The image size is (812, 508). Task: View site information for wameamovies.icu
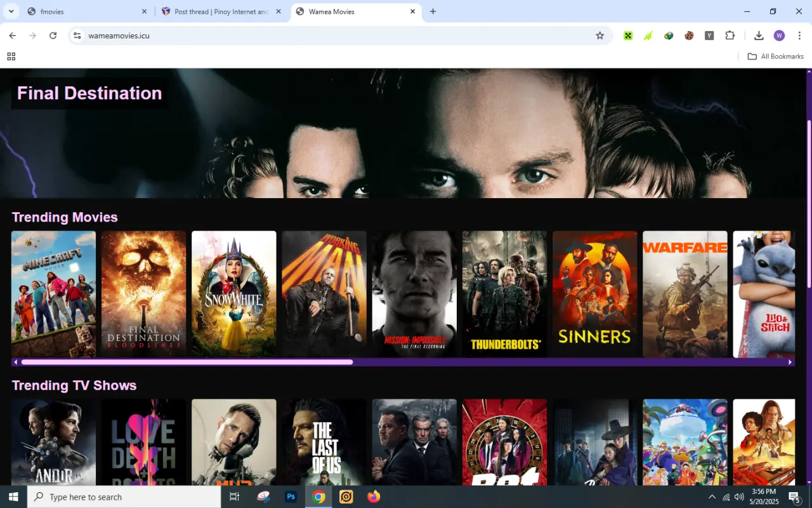tap(77, 36)
